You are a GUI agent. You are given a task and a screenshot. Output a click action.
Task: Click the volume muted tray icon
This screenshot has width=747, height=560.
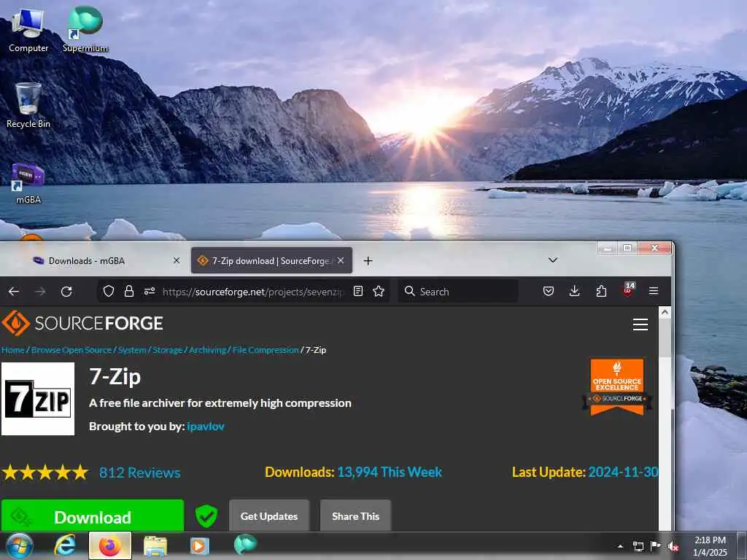pos(673,546)
